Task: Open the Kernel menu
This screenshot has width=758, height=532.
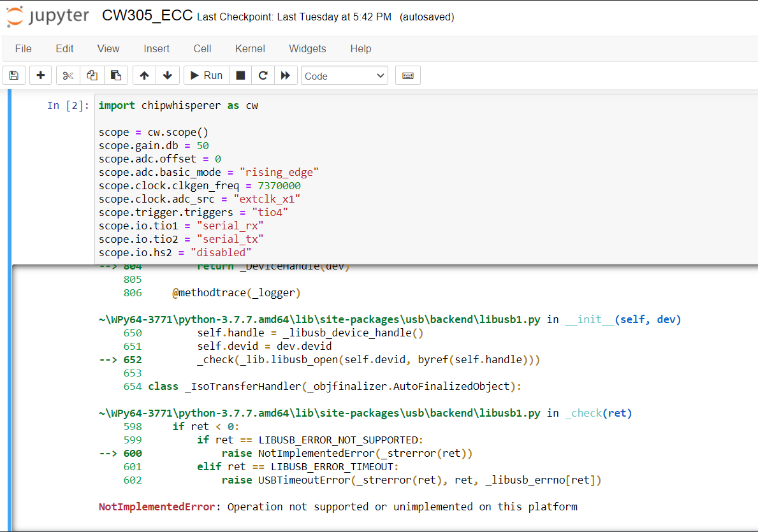Action: pyautogui.click(x=250, y=49)
